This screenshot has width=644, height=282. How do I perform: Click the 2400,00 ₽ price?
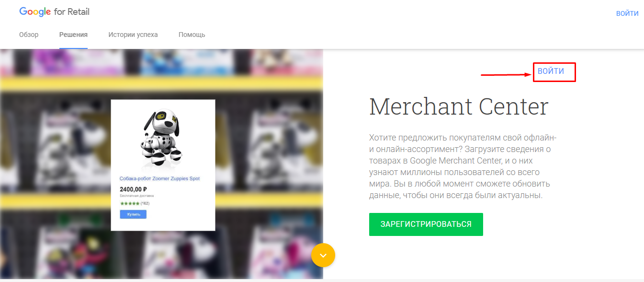133,189
